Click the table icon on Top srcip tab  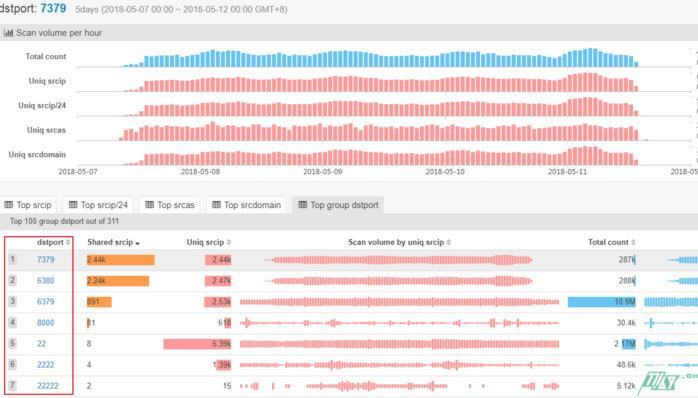[8, 205]
